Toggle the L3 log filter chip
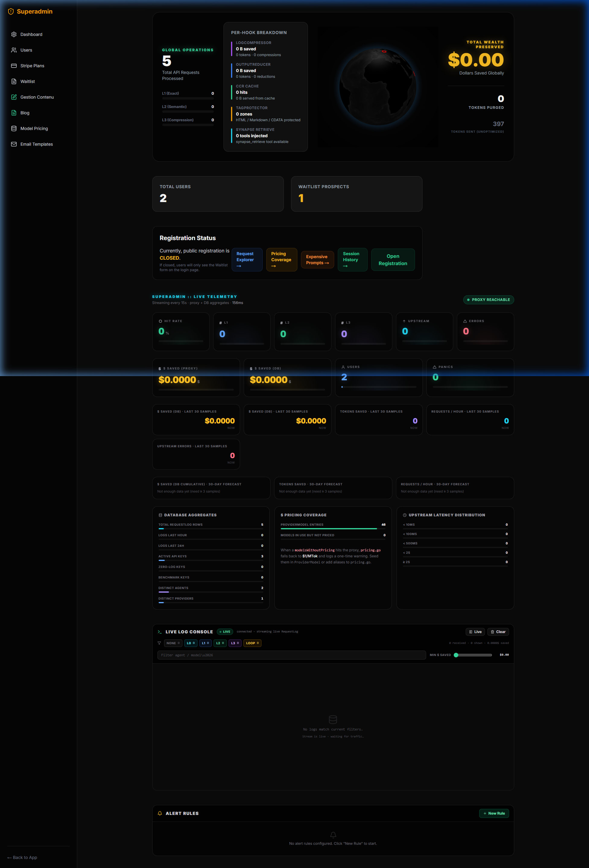This screenshot has width=589, height=868. tap(235, 643)
